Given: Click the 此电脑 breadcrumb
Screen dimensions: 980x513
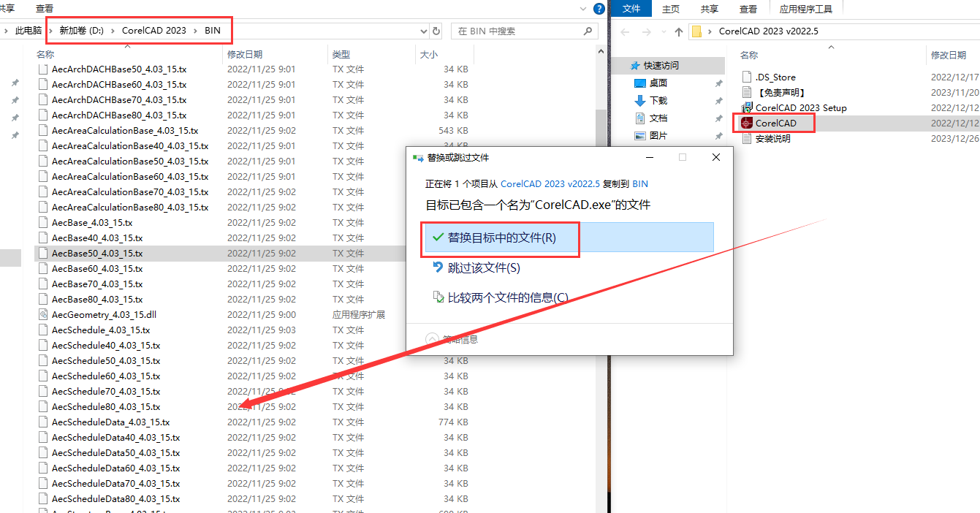Looking at the screenshot, I should [29, 31].
